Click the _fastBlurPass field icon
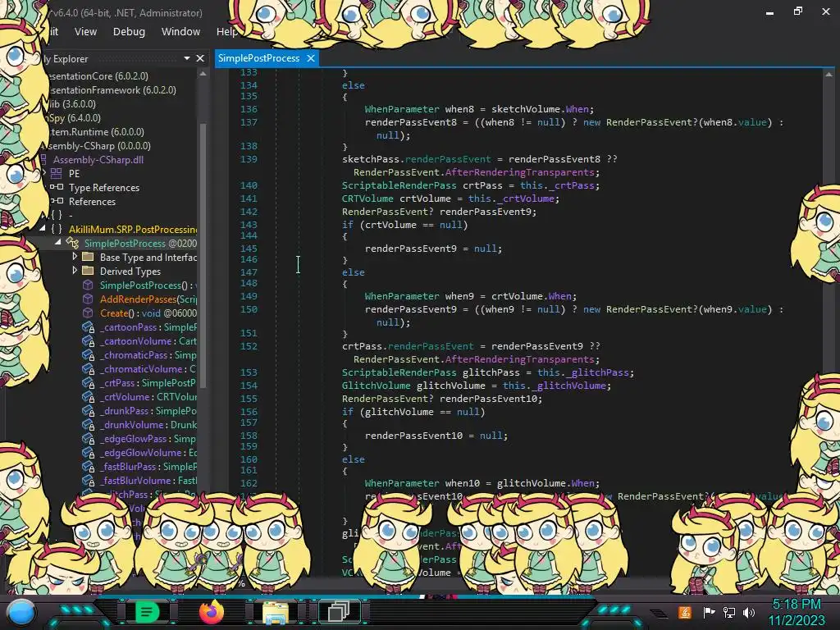This screenshot has height=630, width=840. (88, 466)
